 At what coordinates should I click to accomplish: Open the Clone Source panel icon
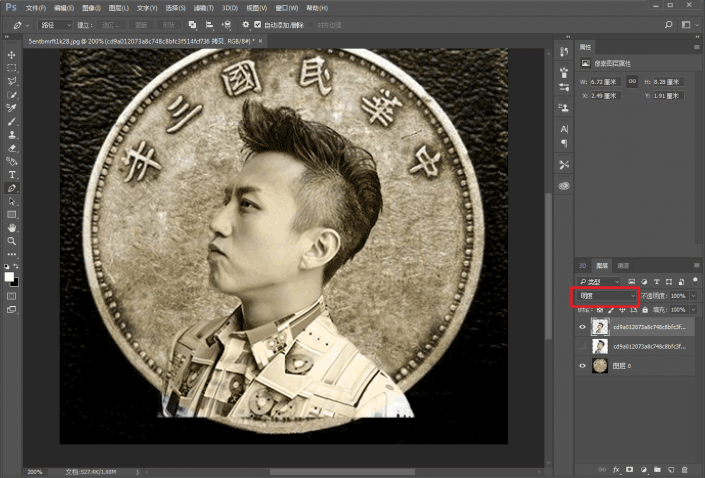(564, 107)
